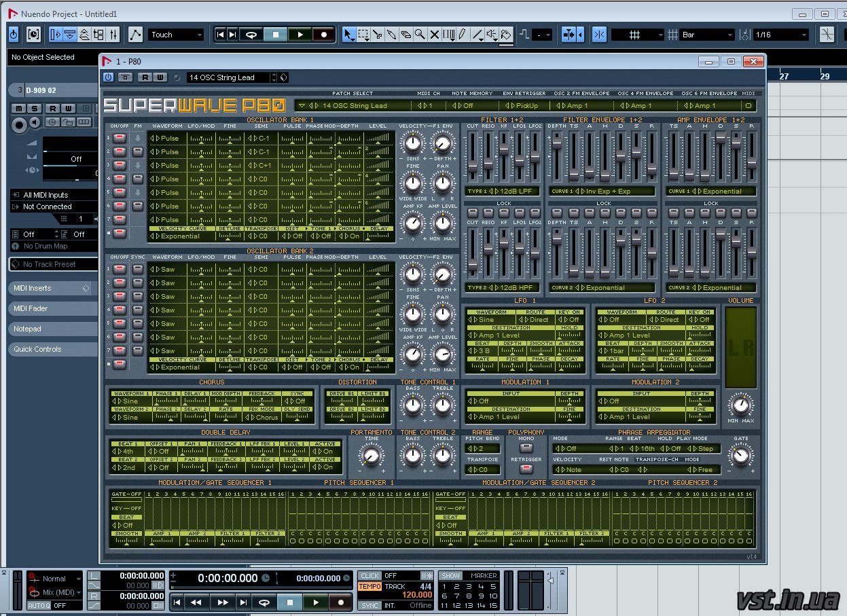847x616 pixels.
Task: Select the Mute X tool
Action: tap(434, 35)
